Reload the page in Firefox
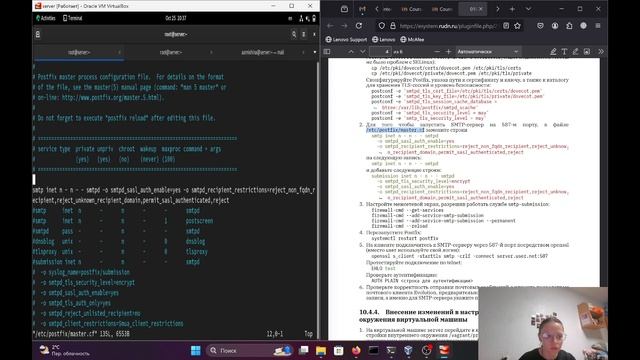640x360 pixels. pyautogui.click(x=358, y=26)
